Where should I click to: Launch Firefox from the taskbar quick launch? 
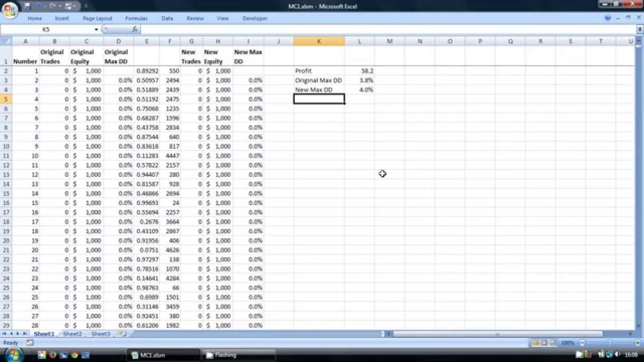52,355
